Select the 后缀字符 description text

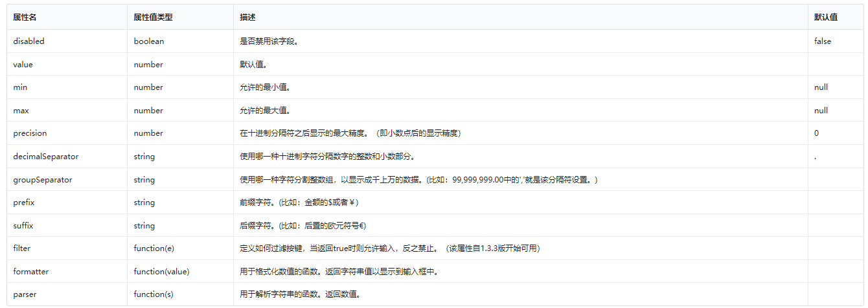[x=304, y=225]
